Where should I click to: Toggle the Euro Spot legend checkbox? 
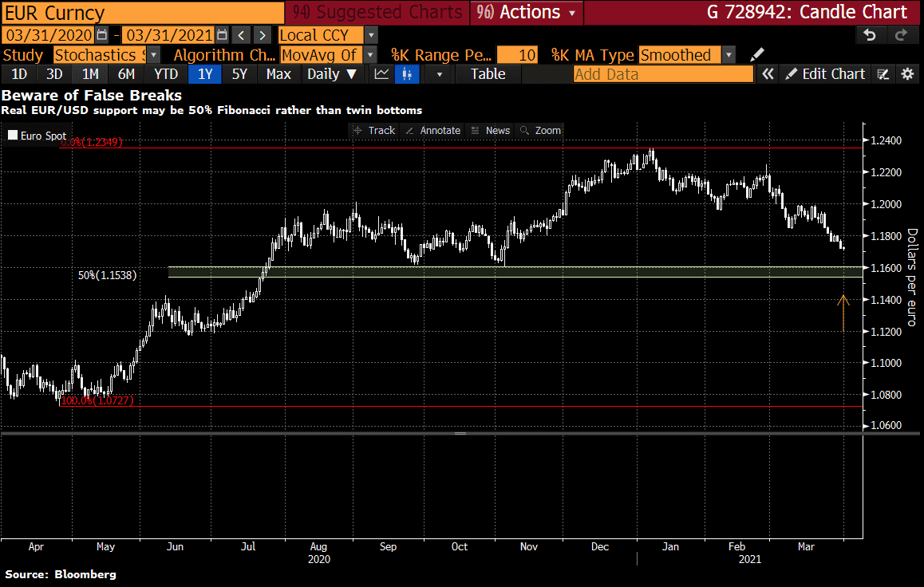coord(13,136)
